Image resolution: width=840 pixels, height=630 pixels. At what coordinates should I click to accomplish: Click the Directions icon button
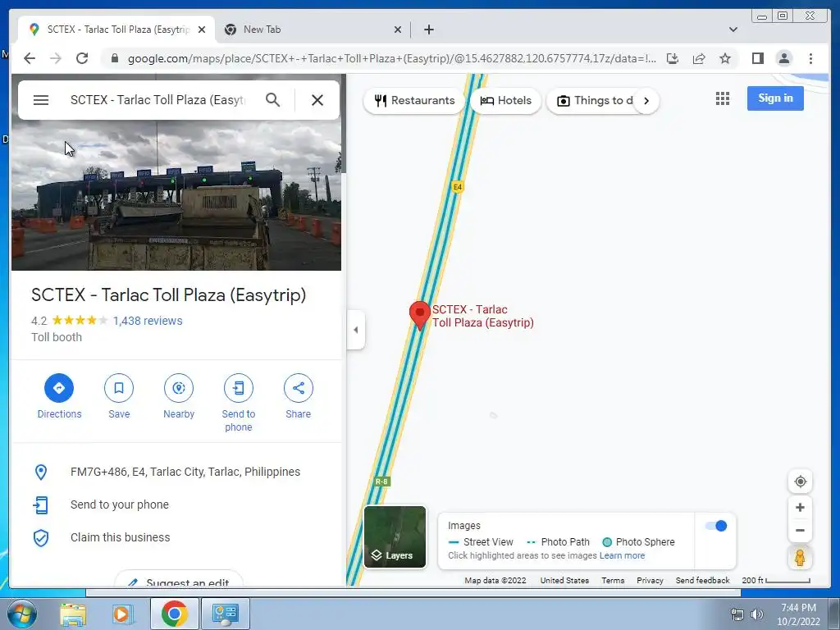coord(59,388)
